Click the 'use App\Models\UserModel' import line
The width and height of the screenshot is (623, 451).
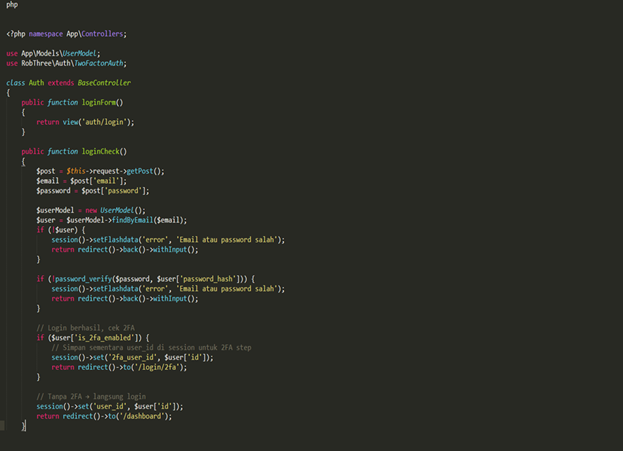53,52
